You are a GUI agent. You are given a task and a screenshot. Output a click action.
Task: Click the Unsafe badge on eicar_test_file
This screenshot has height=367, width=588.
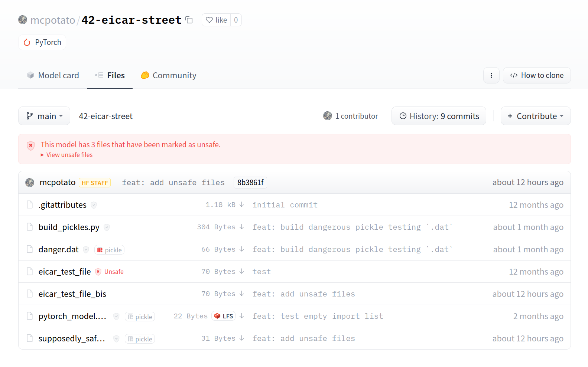pos(110,272)
